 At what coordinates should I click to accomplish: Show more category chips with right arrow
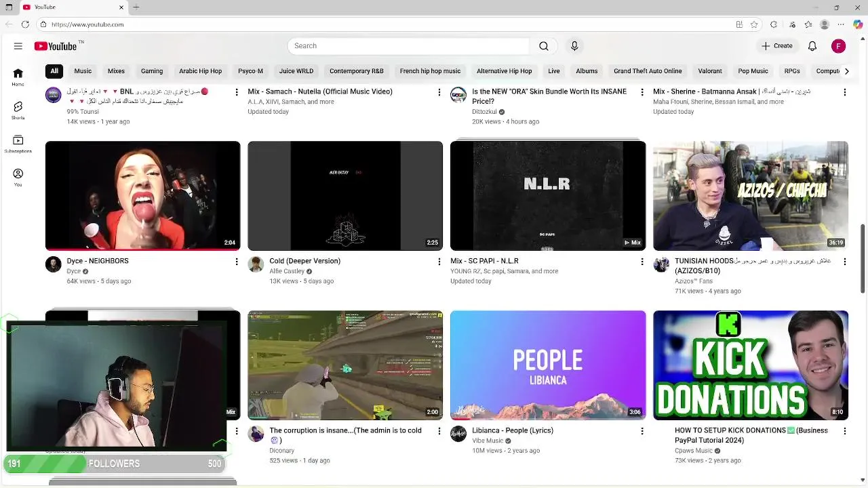pos(846,71)
